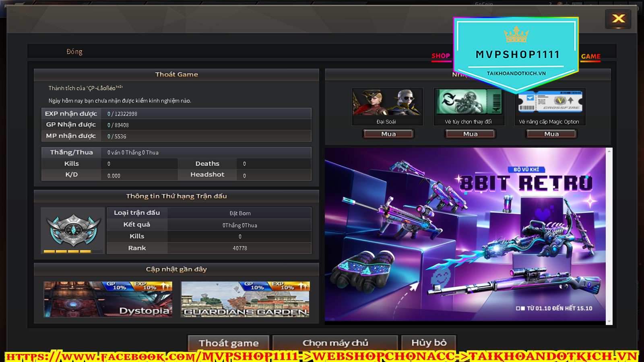This screenshot has height=362, width=644.
Task: Choose the Chọn máy chủ button
Action: (x=335, y=343)
